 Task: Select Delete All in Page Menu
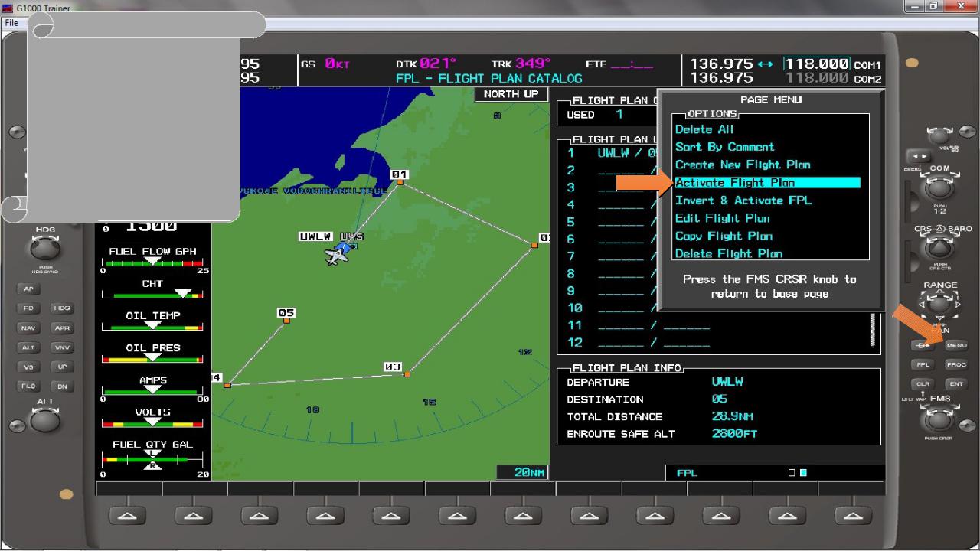(x=704, y=129)
